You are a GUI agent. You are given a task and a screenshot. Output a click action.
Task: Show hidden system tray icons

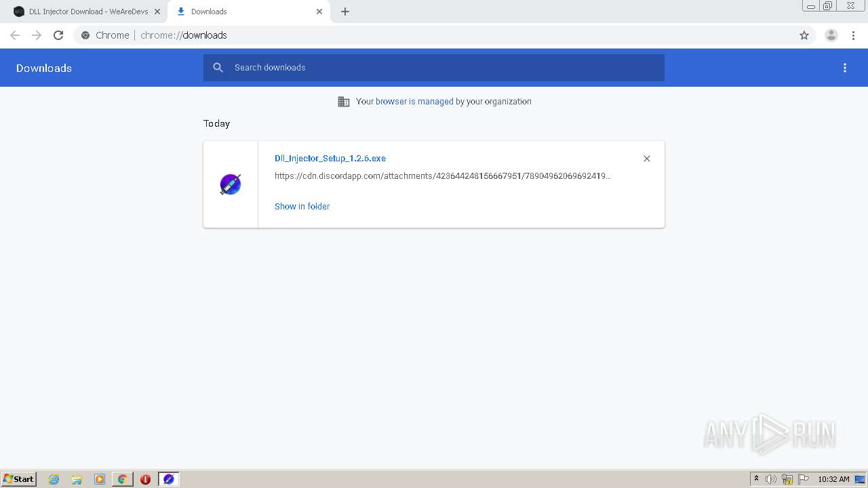756,479
